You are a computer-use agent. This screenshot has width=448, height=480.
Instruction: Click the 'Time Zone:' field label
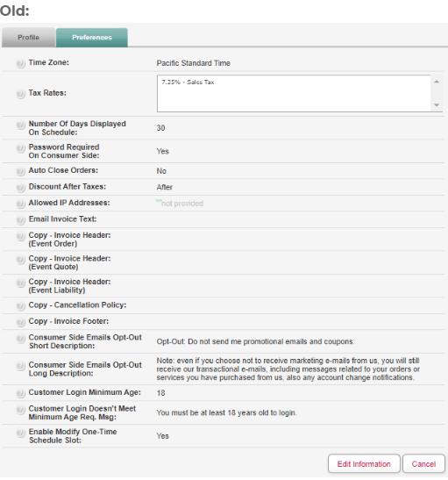pos(48,62)
